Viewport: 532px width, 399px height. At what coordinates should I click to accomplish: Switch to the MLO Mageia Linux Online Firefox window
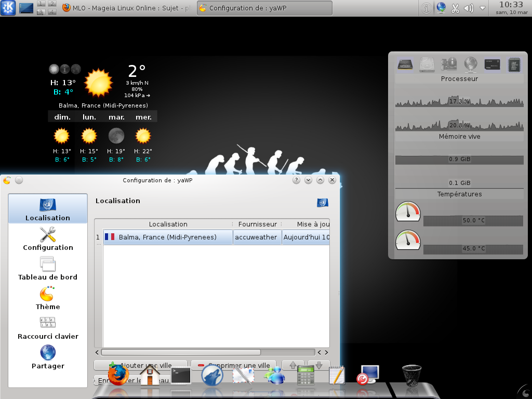pos(128,8)
